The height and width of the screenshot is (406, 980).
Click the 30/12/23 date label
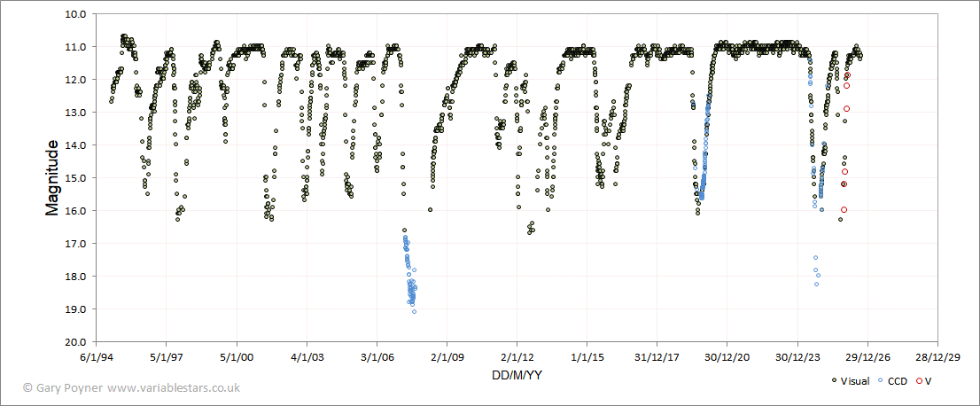click(797, 358)
